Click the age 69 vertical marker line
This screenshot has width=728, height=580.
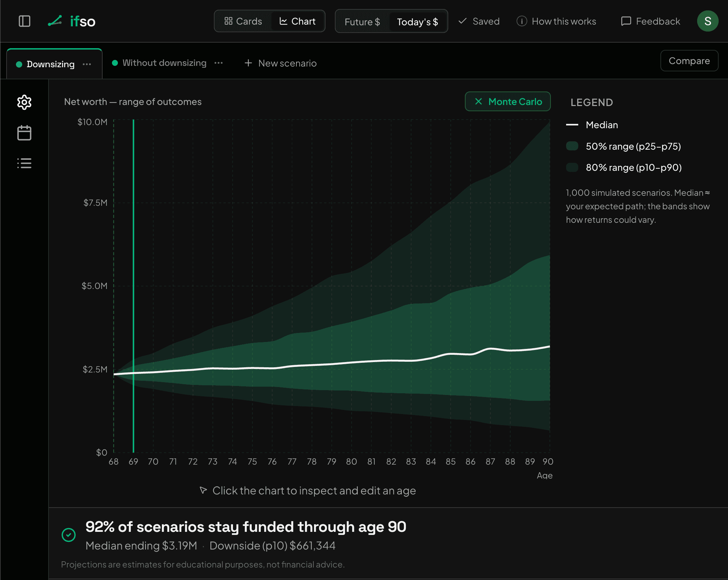click(133, 286)
